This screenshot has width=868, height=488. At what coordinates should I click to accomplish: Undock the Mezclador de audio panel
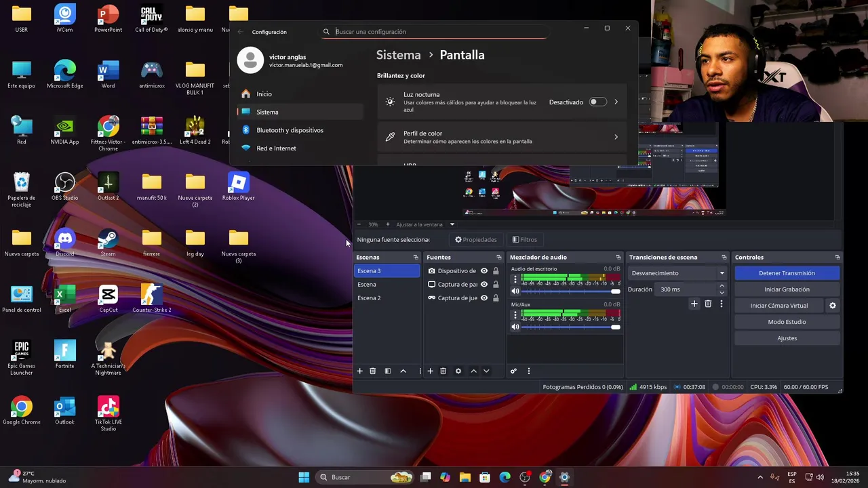[x=618, y=257]
